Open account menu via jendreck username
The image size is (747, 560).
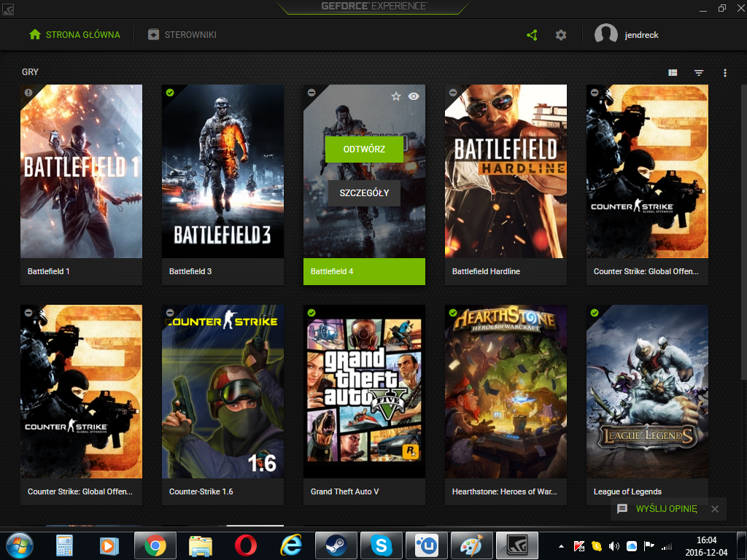(x=641, y=35)
